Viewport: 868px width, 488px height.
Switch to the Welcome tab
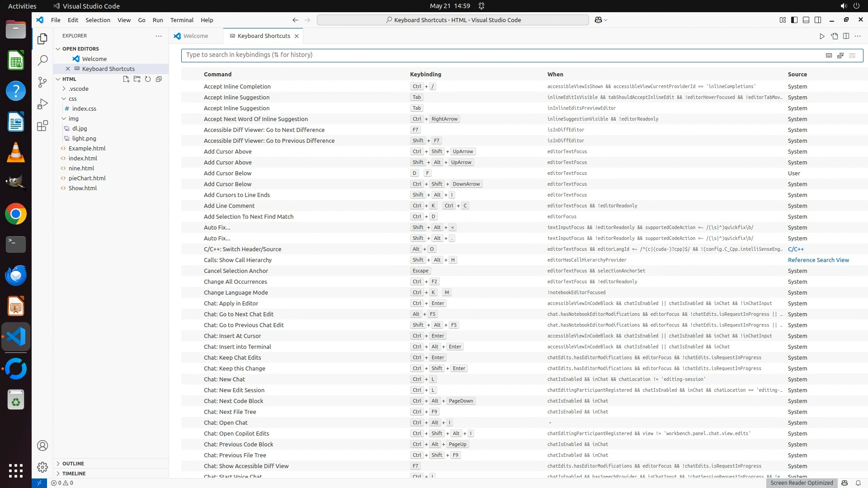[x=195, y=36]
